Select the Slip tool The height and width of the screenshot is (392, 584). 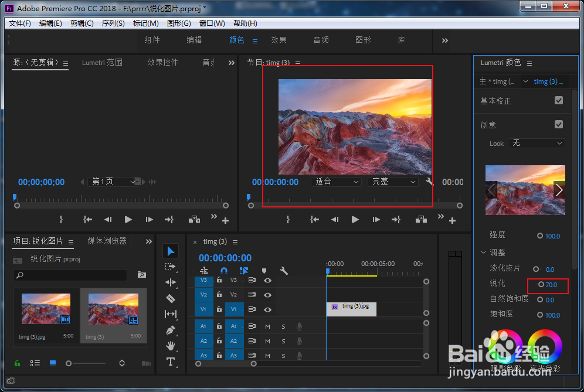pyautogui.click(x=171, y=314)
